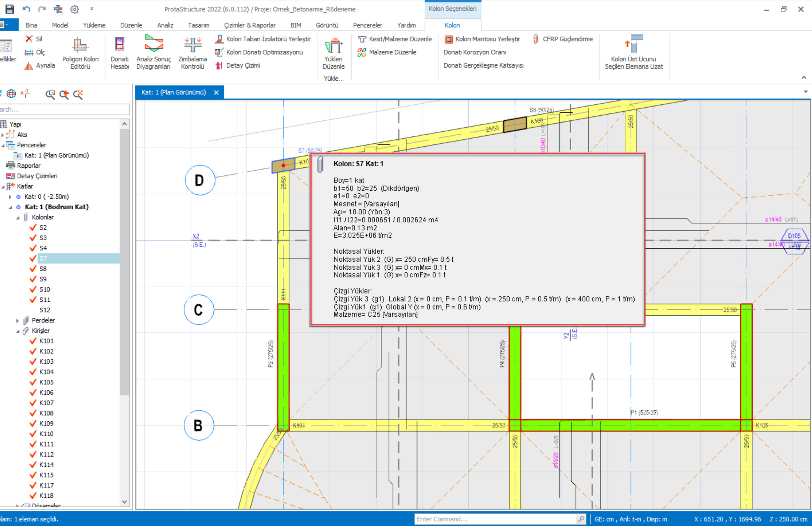Image resolution: width=812 pixels, height=526 pixels.
Task: Open Donatı Hesabı tool
Action: (120, 53)
